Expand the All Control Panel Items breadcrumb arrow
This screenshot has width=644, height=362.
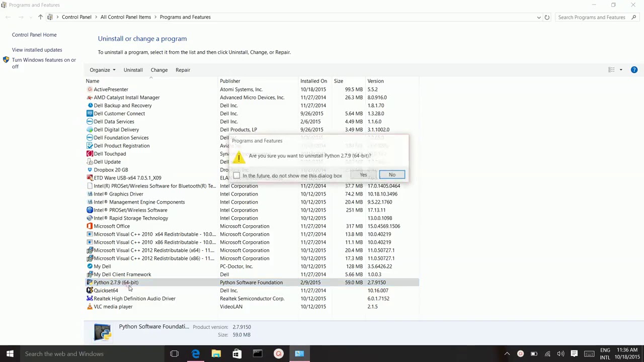[155, 17]
